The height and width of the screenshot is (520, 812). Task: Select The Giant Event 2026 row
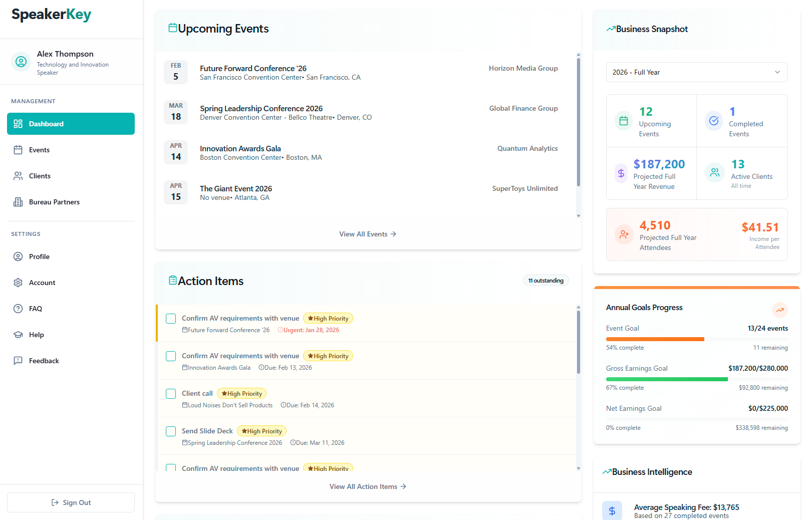tap(366, 193)
